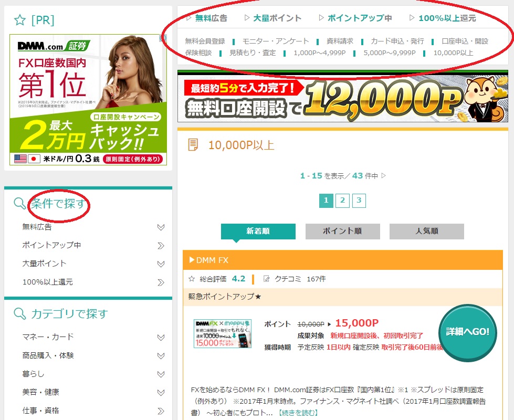Click the 緊急ポイントアップ★ notice text
The height and width of the screenshot is (420, 514).
225,297
